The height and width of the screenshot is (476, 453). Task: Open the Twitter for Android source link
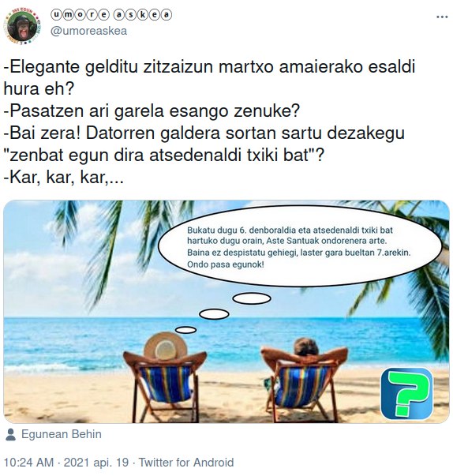[x=186, y=463]
